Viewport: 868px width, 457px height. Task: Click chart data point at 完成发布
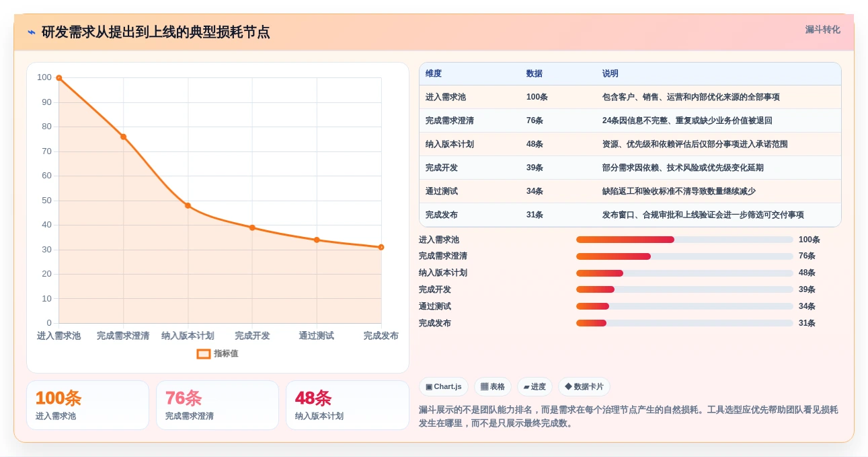(x=381, y=247)
